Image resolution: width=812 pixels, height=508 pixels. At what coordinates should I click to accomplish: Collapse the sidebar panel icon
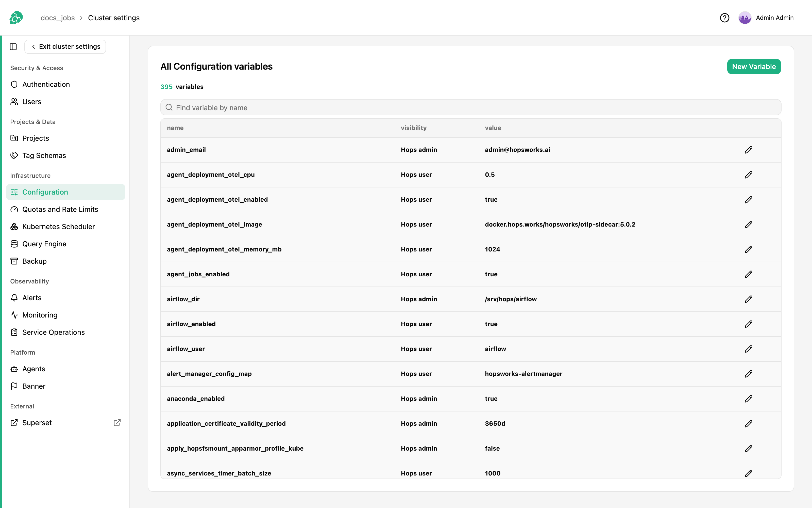tap(13, 47)
